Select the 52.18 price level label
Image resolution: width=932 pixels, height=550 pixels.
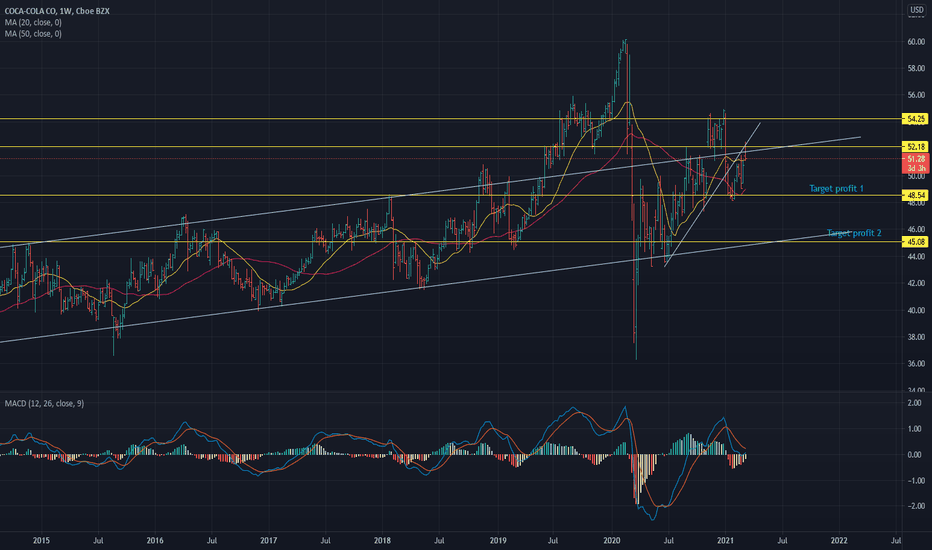pyautogui.click(x=915, y=146)
